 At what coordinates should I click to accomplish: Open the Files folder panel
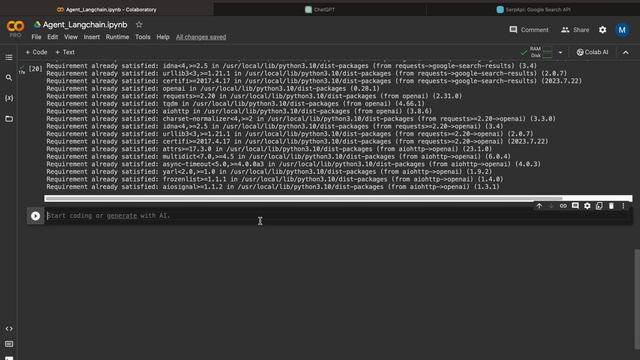9,119
